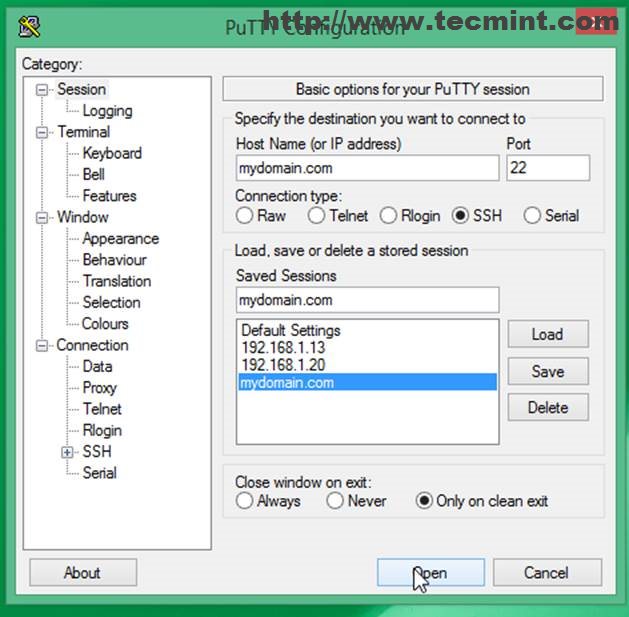Choose the Serial connection type
Viewport: 629px width, 617px height.
(532, 216)
